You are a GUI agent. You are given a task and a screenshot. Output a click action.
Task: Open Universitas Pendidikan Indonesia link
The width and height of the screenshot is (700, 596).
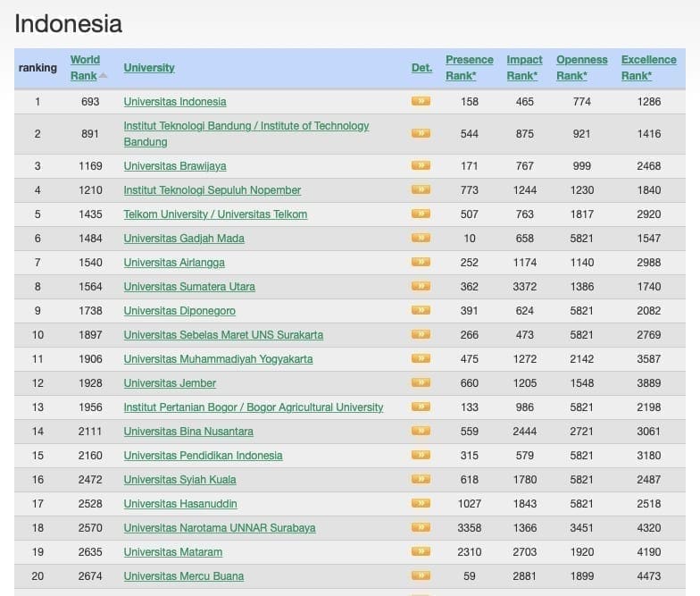click(x=204, y=456)
